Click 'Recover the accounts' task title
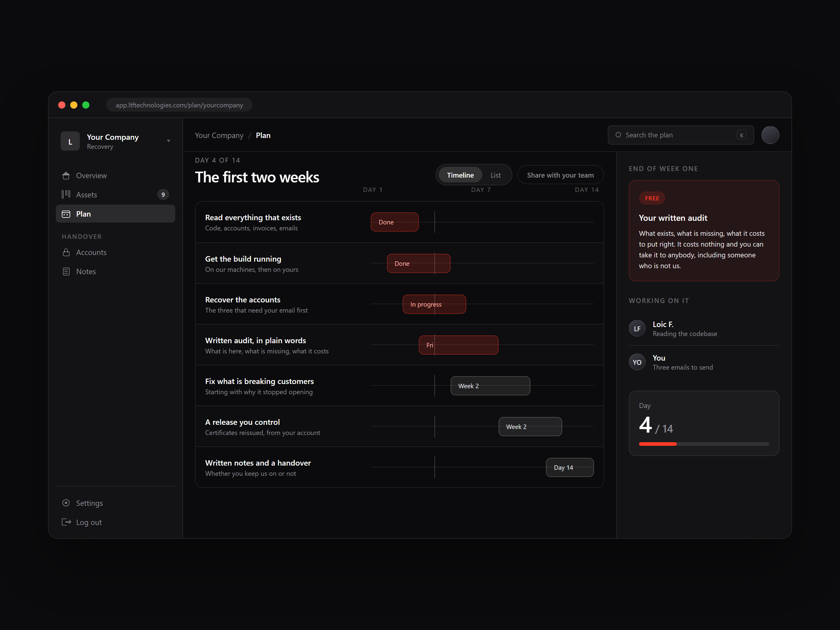 pos(243,300)
